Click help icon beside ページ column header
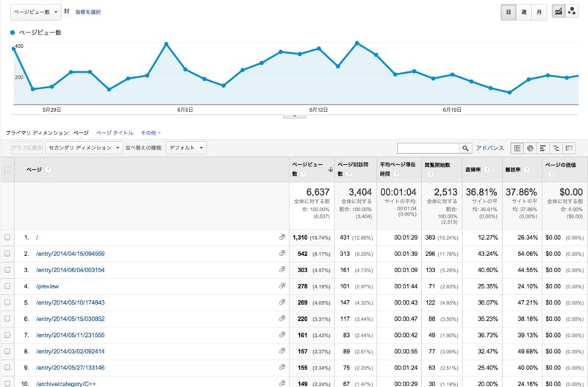Viewport: 588px width, 387px height. point(48,170)
